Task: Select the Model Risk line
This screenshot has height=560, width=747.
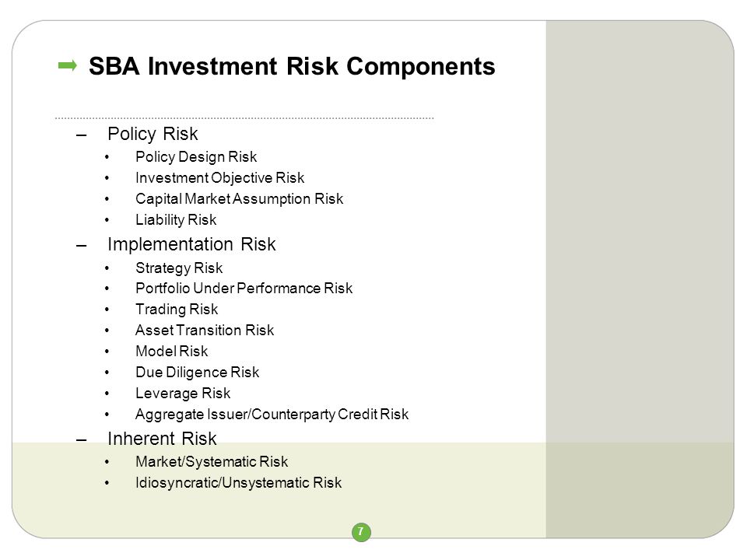Action: pyautogui.click(x=172, y=351)
